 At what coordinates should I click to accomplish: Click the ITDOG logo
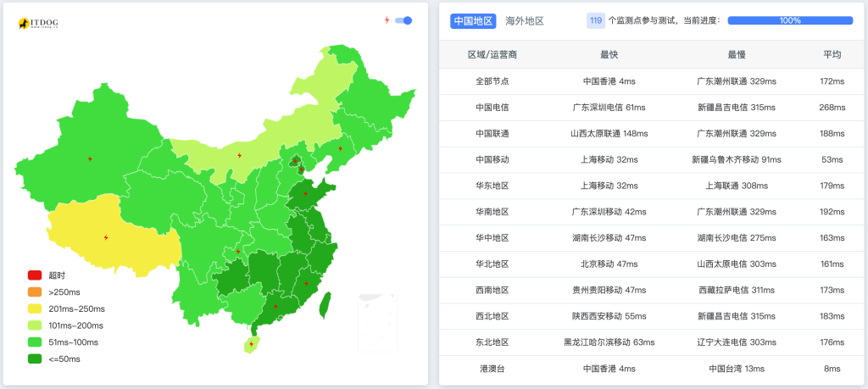point(38,24)
